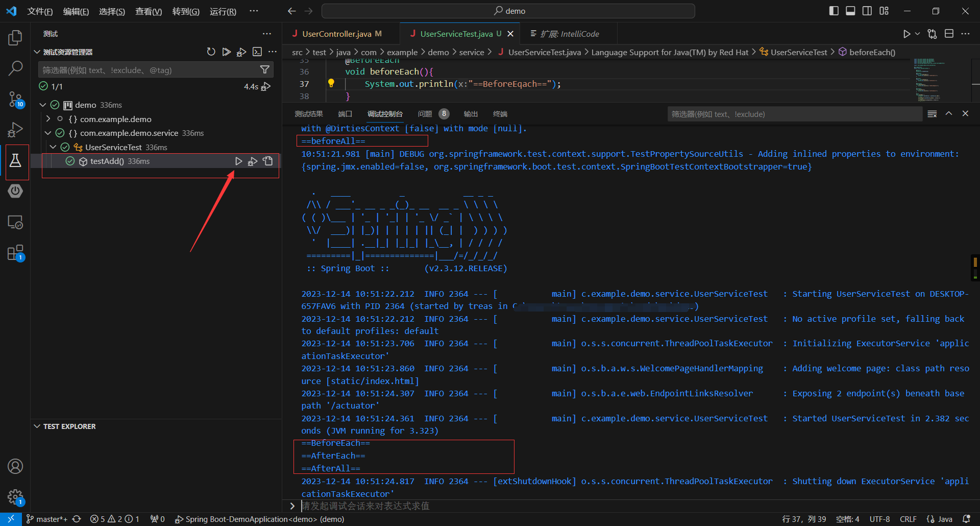Customize editor layout
Image resolution: width=980 pixels, height=526 pixels.
tap(884, 11)
